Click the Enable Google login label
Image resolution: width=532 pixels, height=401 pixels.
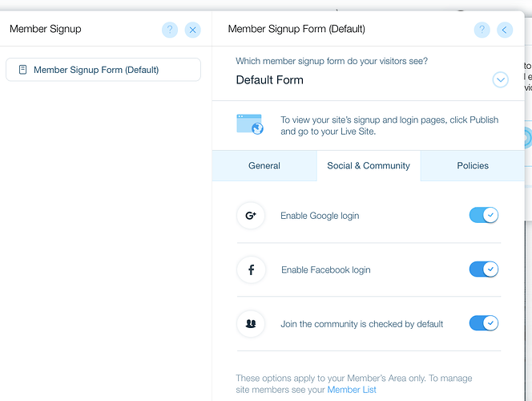click(320, 216)
